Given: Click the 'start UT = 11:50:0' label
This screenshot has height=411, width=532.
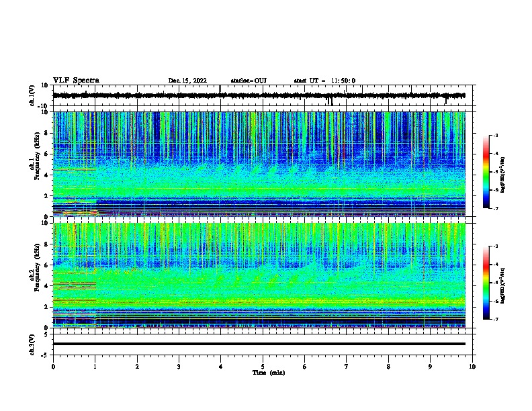Looking at the screenshot, I should pos(324,81).
